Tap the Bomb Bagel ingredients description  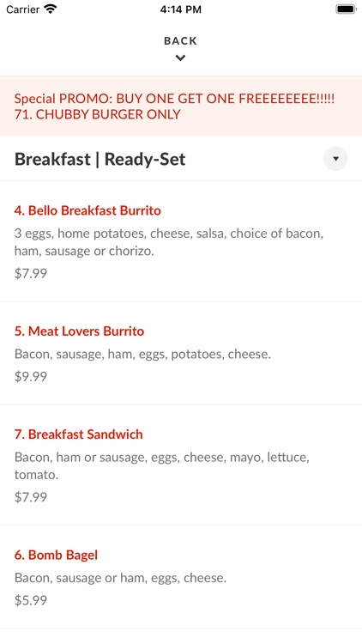click(x=120, y=578)
